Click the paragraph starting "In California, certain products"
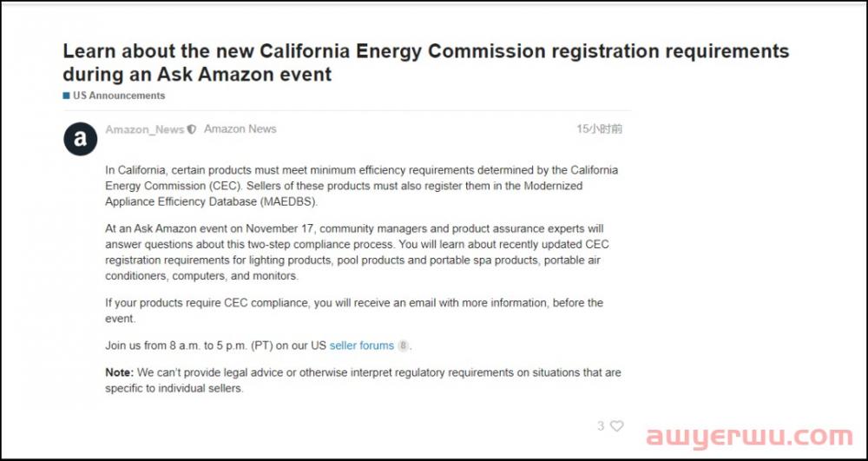 pos(361,186)
